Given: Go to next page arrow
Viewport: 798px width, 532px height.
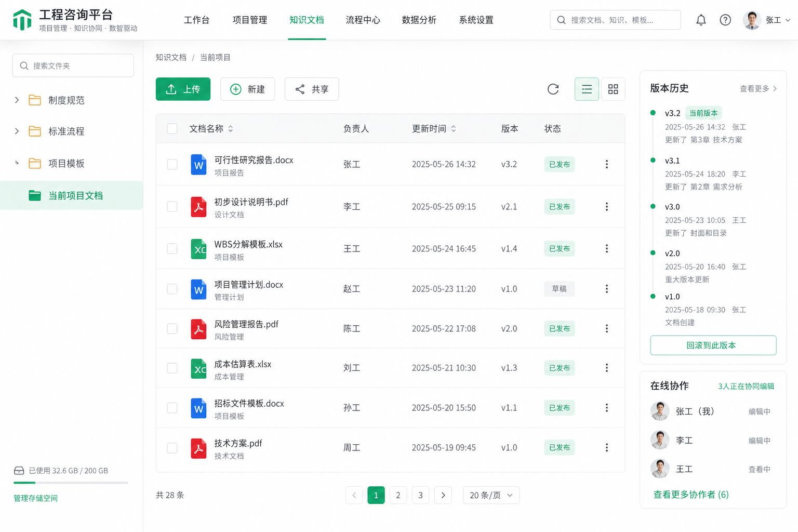Looking at the screenshot, I should pyautogui.click(x=443, y=495).
